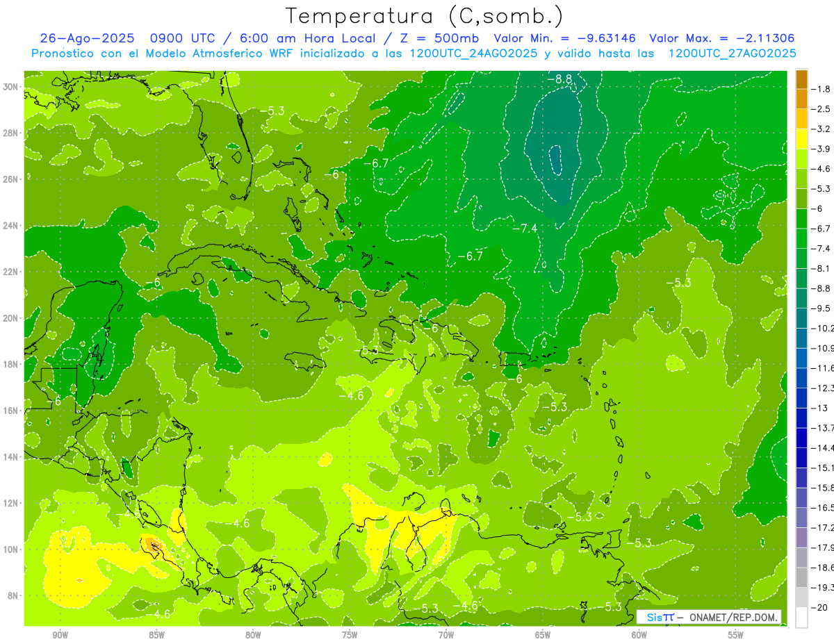Click the 60W longitude axis label
The width and height of the screenshot is (834, 644).
coord(639,635)
